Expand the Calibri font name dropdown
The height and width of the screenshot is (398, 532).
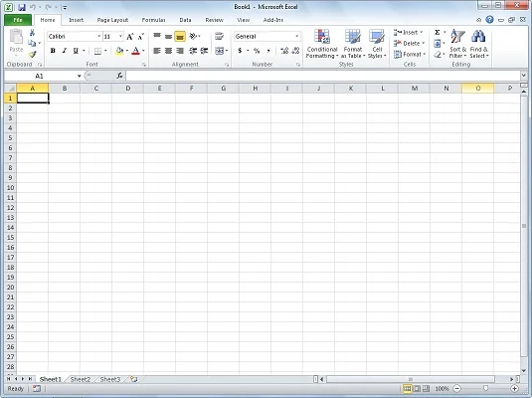click(98, 37)
